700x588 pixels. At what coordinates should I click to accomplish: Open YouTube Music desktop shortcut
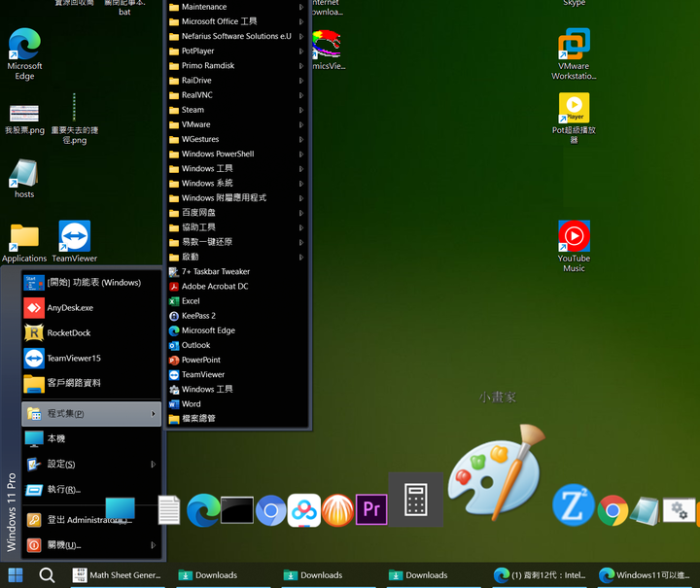click(574, 246)
